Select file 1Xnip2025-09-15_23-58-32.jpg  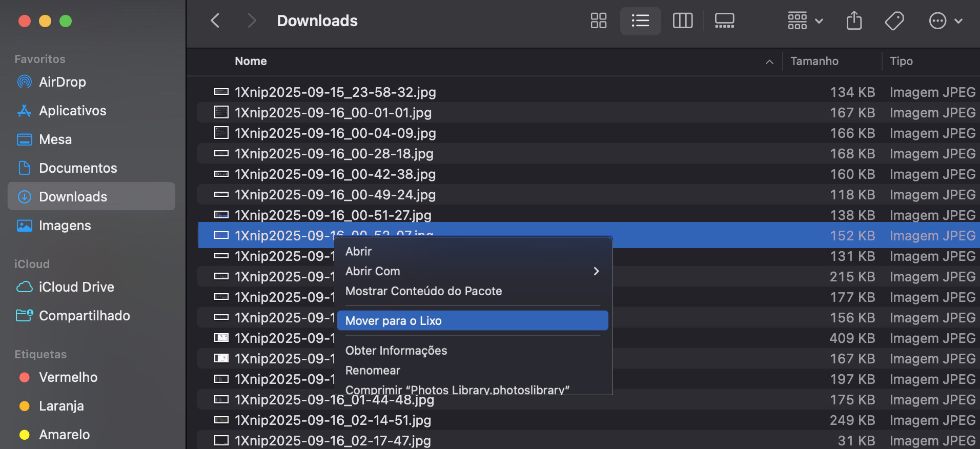(335, 92)
